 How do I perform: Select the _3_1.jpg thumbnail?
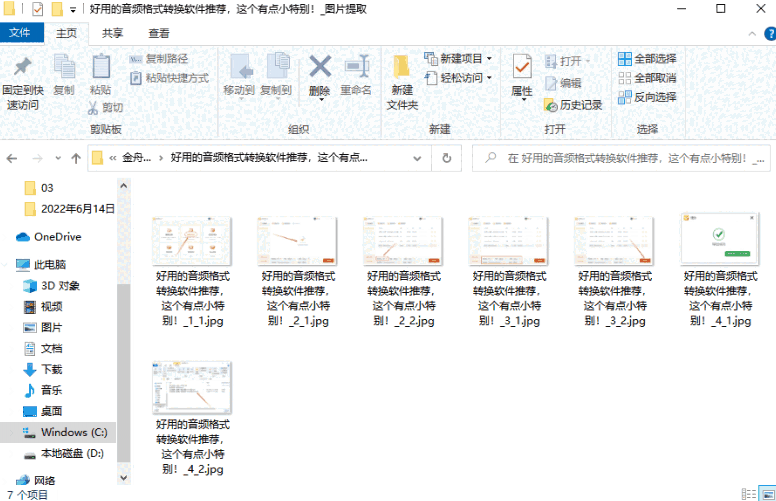pos(509,241)
